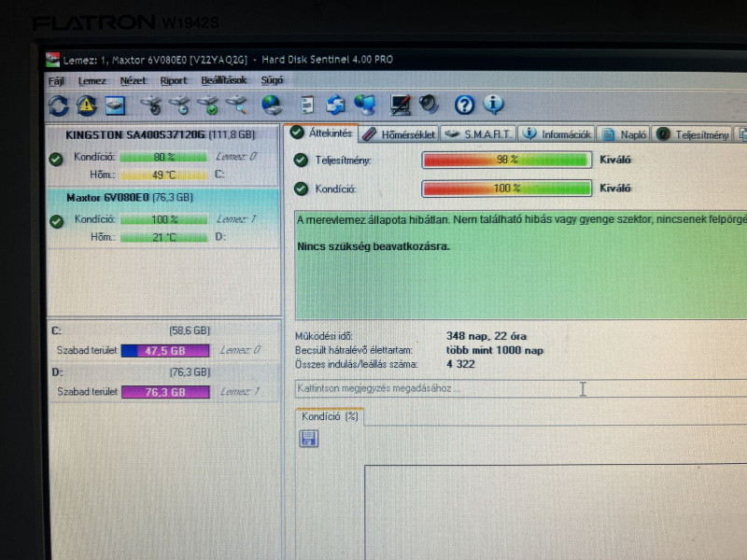Switch to the Hőmérséklet tab
Viewport: 747px width, 560px height.
pos(399,134)
